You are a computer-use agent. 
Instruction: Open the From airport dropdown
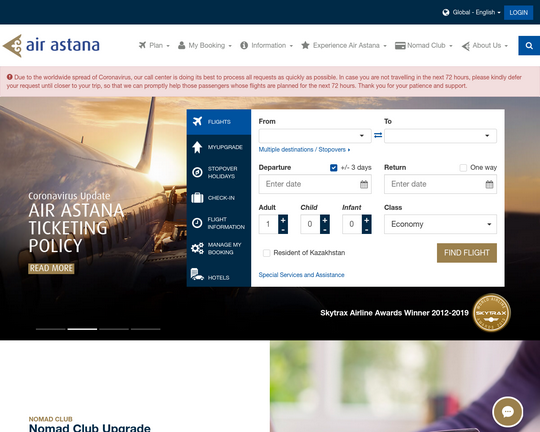pyautogui.click(x=315, y=136)
